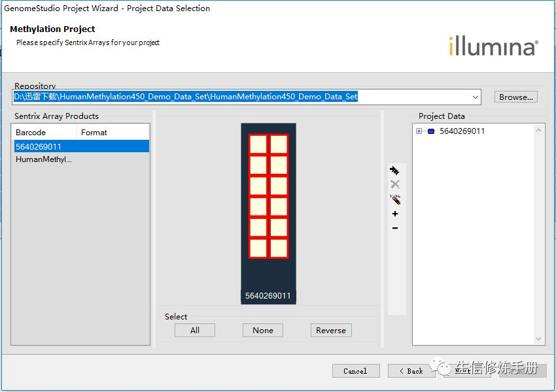Click bottom-right section of the BeadChip image
The image size is (556, 392).
279,248
